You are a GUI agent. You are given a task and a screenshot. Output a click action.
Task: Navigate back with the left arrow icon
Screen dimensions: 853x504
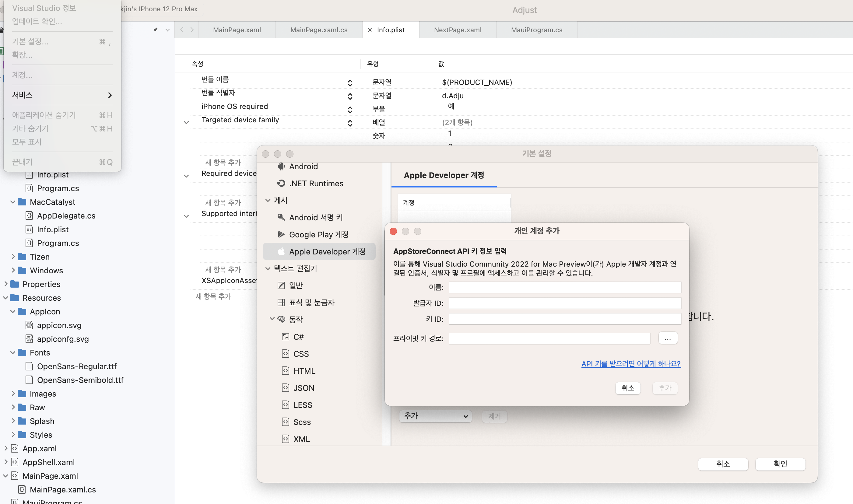182,30
